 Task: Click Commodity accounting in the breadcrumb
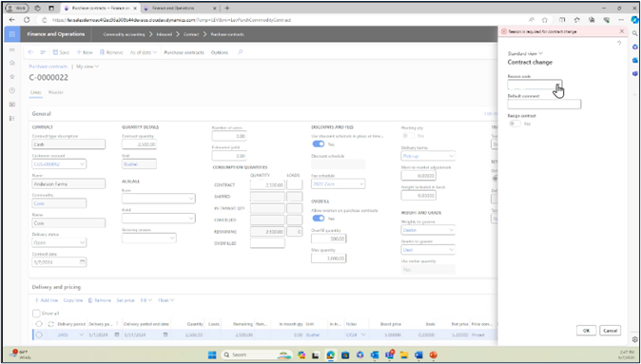pos(124,34)
